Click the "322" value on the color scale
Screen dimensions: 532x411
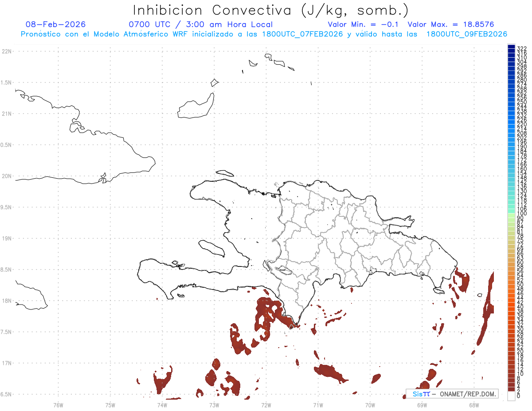point(521,48)
